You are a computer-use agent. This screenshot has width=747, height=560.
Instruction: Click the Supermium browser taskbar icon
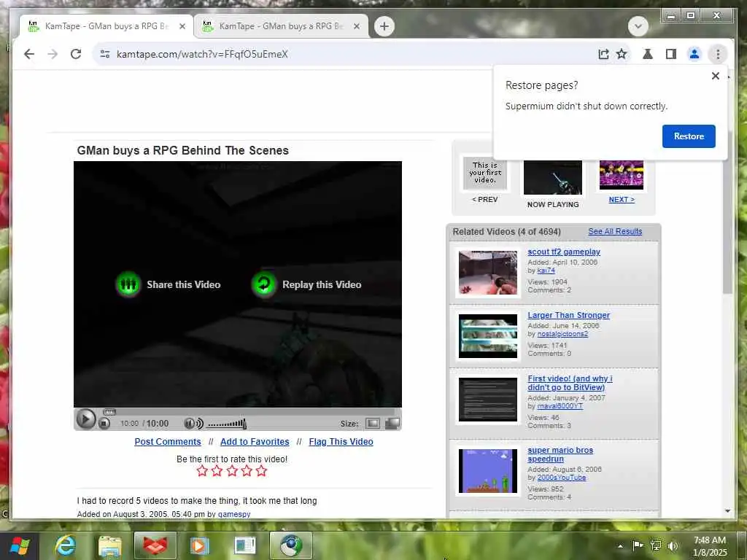[x=290, y=545]
